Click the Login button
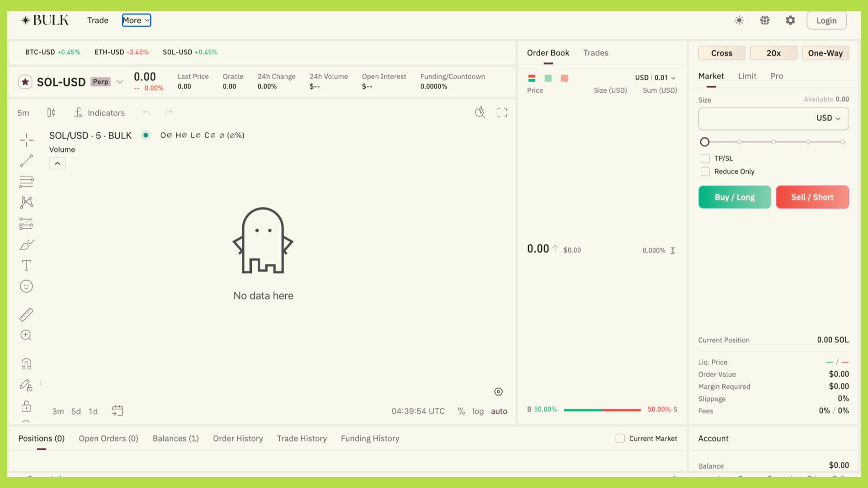 click(826, 20)
